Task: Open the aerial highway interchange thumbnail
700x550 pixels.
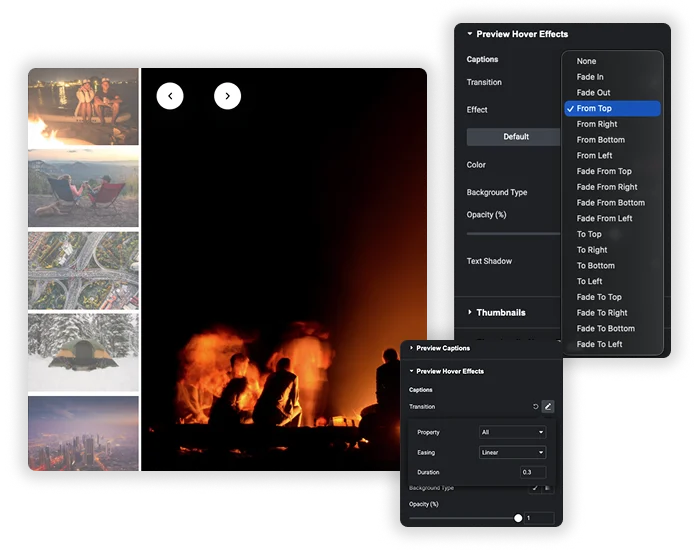Action: click(x=83, y=271)
